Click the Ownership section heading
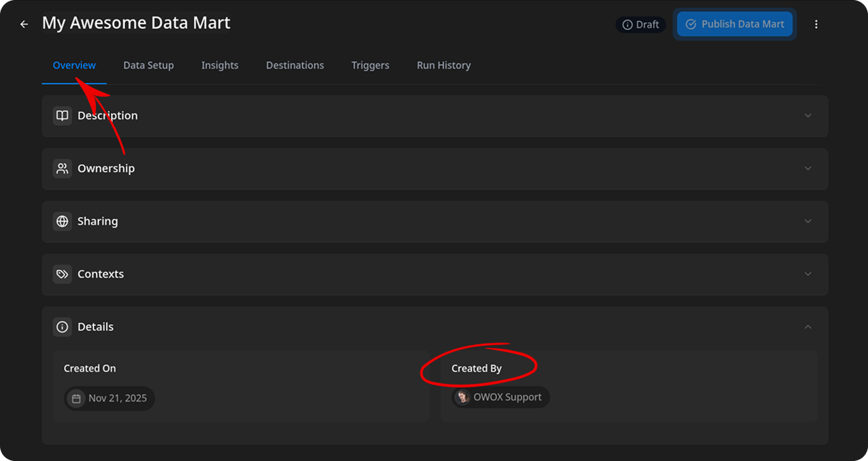This screenshot has width=868, height=461. tap(106, 169)
